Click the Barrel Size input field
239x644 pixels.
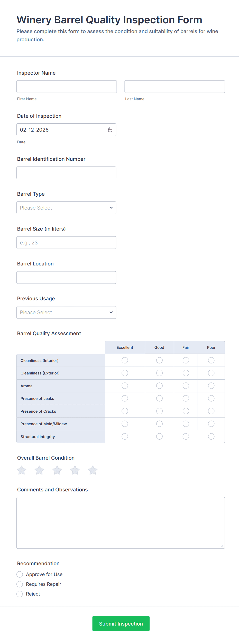(x=66, y=243)
